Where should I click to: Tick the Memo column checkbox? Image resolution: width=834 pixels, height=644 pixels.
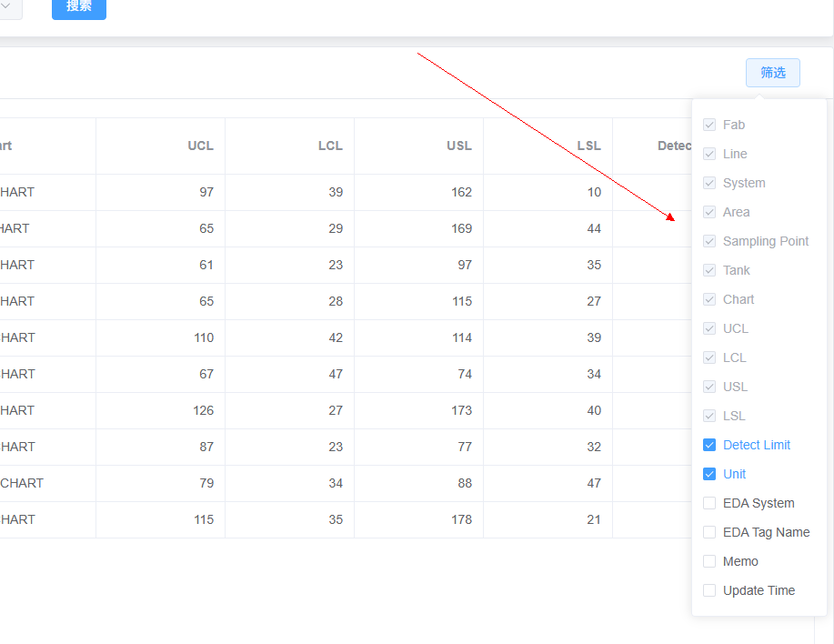[x=709, y=561]
